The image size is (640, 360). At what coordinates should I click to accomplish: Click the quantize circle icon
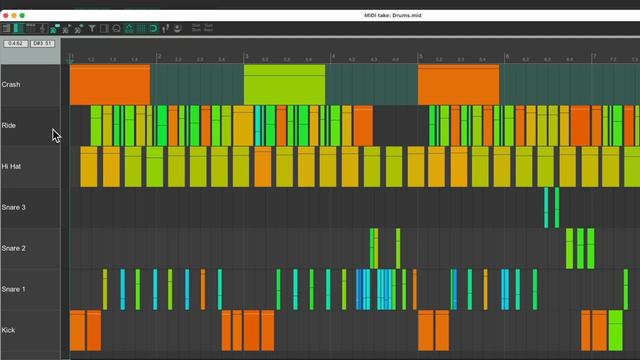(x=116, y=28)
